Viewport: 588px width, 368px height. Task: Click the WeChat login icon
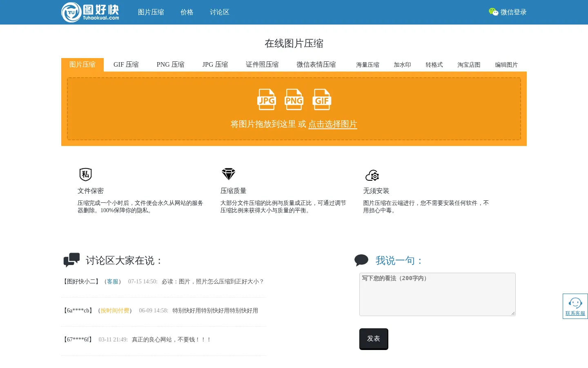pyautogui.click(x=493, y=12)
